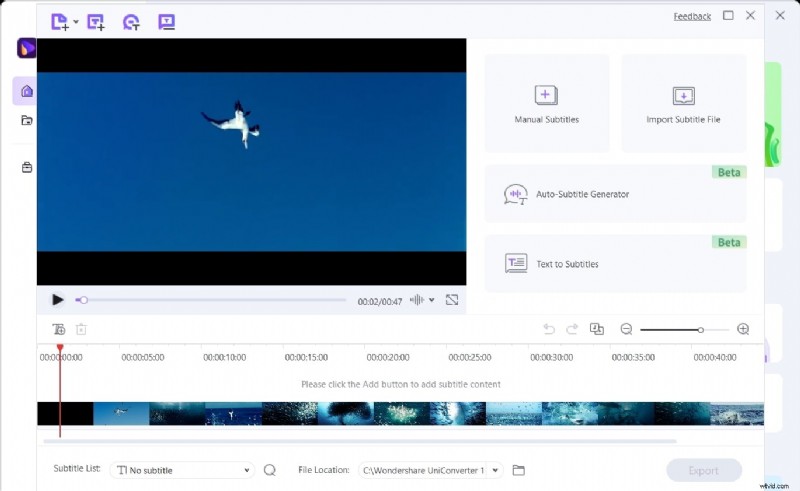This screenshot has height=491, width=800.
Task: Click the add subtitle text icon above timeline
Action: pos(59,329)
